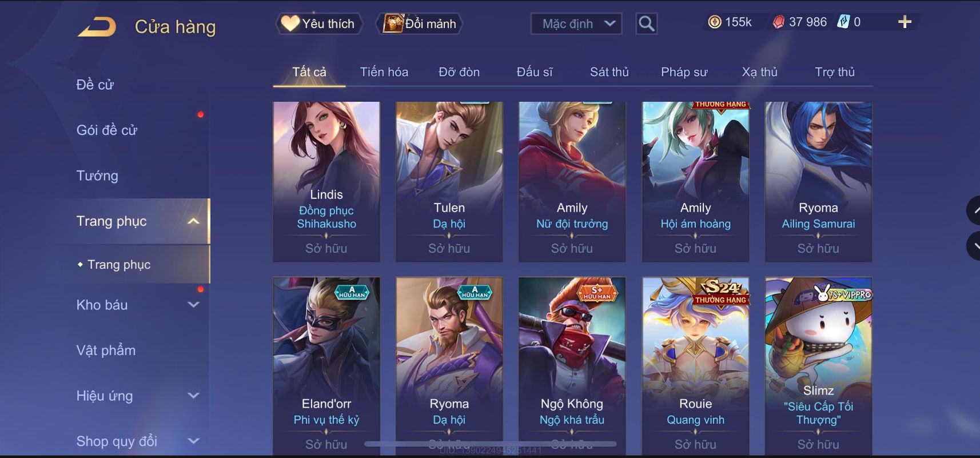Select the Rouie Quang vinh skin card
The height and width of the screenshot is (458, 980).
coord(695,366)
